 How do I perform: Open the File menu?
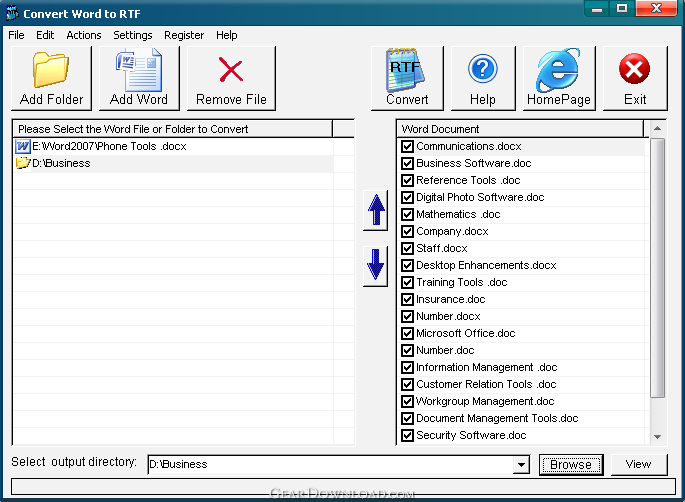click(x=16, y=35)
